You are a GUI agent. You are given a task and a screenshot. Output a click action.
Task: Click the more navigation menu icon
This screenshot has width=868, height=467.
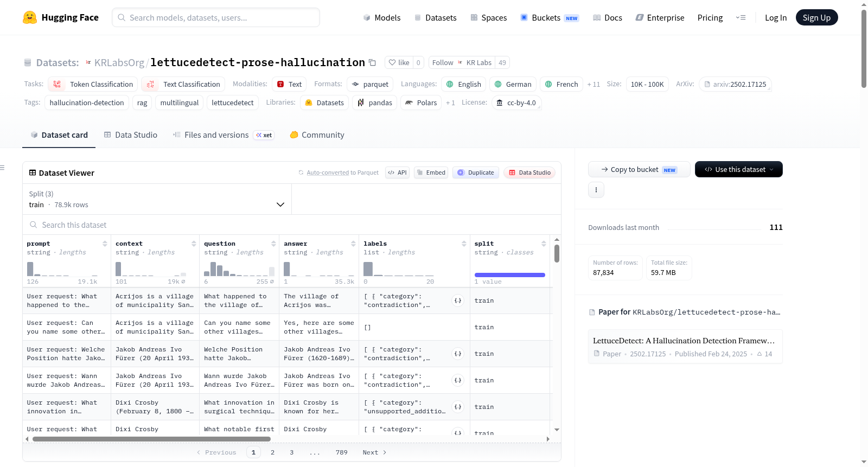click(x=741, y=18)
